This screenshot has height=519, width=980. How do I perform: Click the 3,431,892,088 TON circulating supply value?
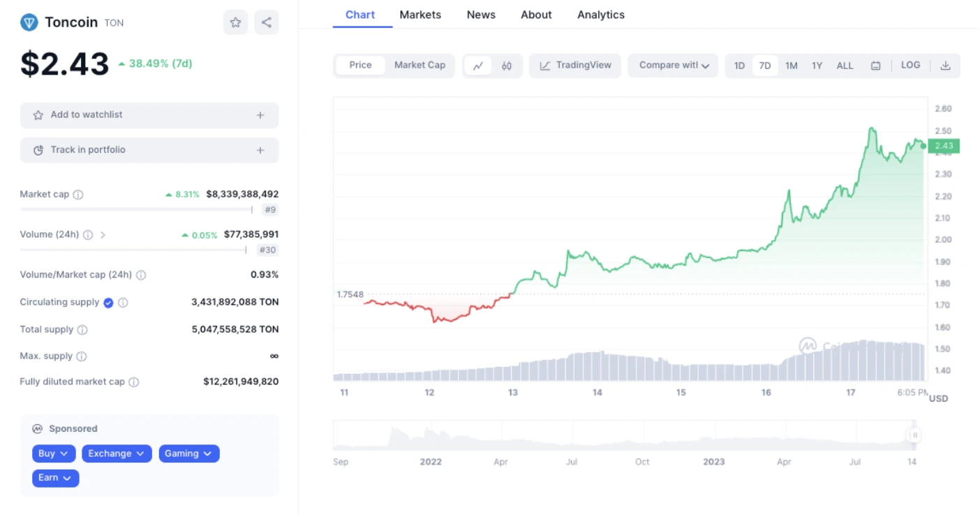pos(235,303)
